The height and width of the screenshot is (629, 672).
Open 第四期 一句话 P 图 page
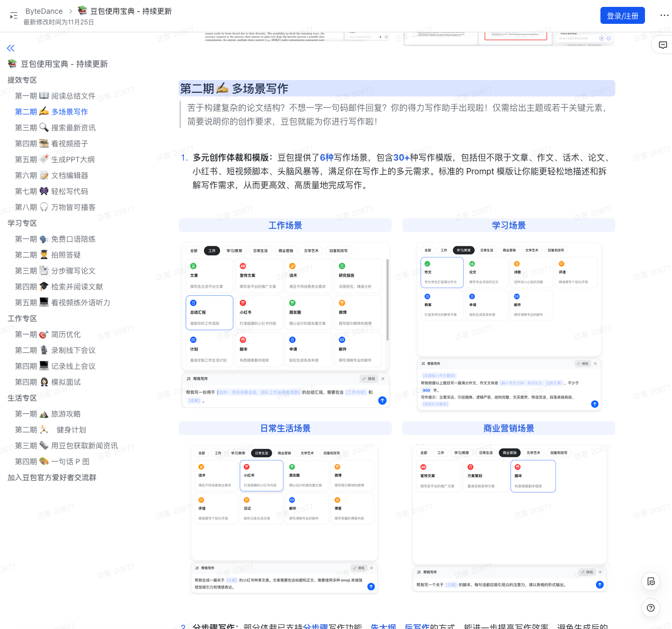(x=52, y=462)
